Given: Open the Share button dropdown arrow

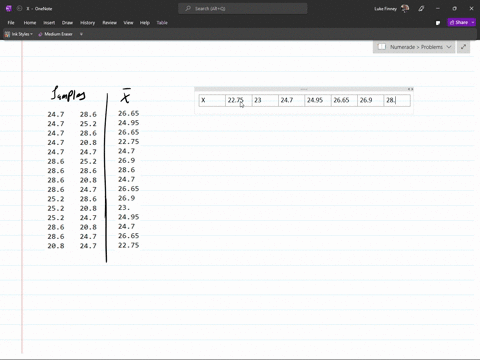Looking at the screenshot, I should coord(473,22).
